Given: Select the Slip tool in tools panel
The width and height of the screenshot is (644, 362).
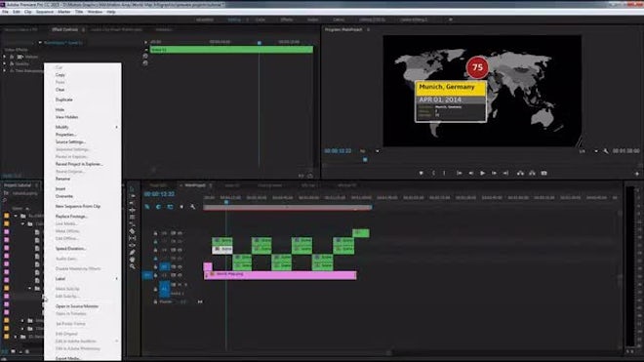Looking at the screenshot, I should [132, 238].
